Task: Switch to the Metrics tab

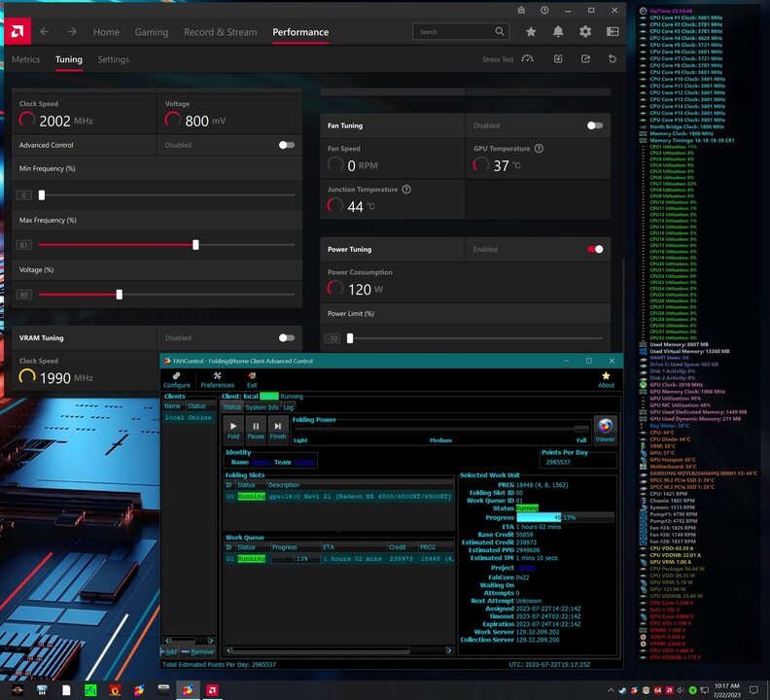Action: click(x=26, y=59)
